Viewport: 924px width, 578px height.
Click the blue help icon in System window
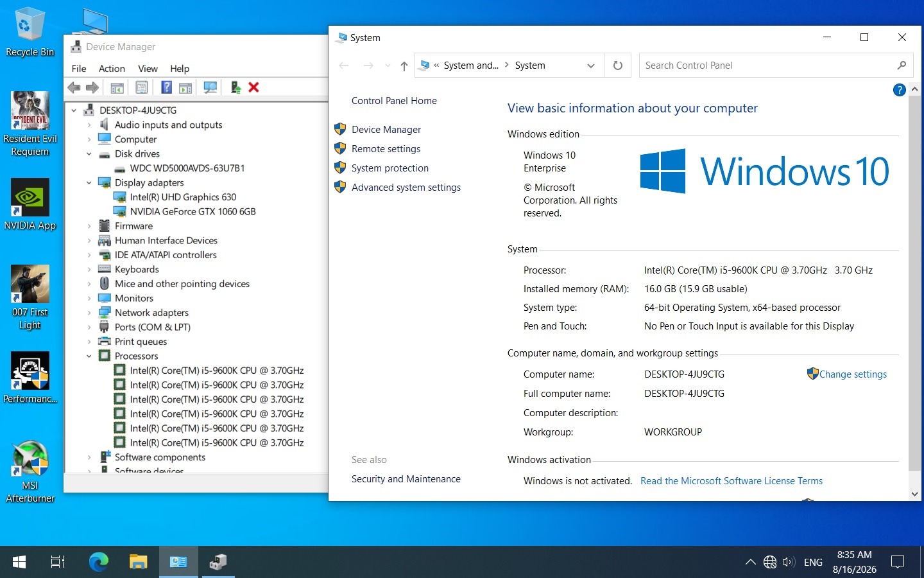[x=899, y=90]
